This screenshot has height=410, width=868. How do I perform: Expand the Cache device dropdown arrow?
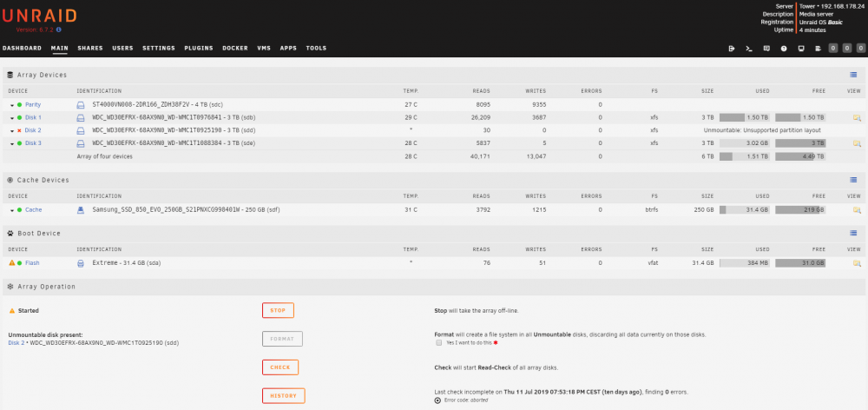(x=12, y=210)
